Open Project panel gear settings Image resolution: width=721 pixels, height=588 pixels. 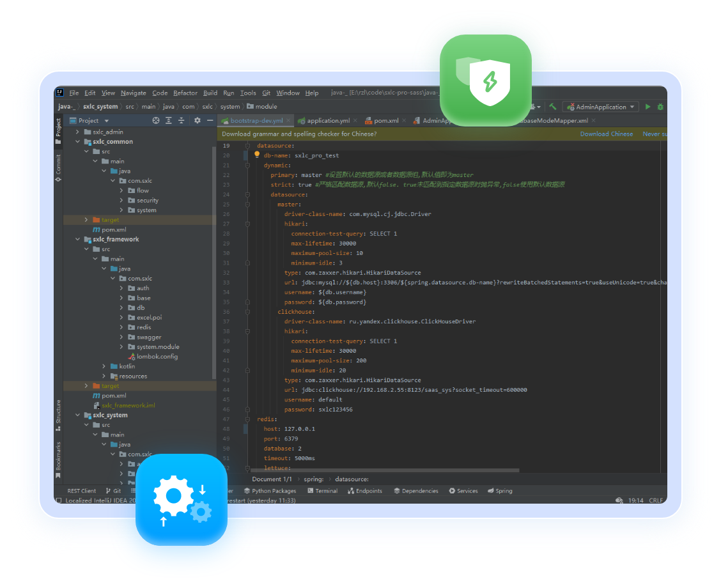[197, 120]
